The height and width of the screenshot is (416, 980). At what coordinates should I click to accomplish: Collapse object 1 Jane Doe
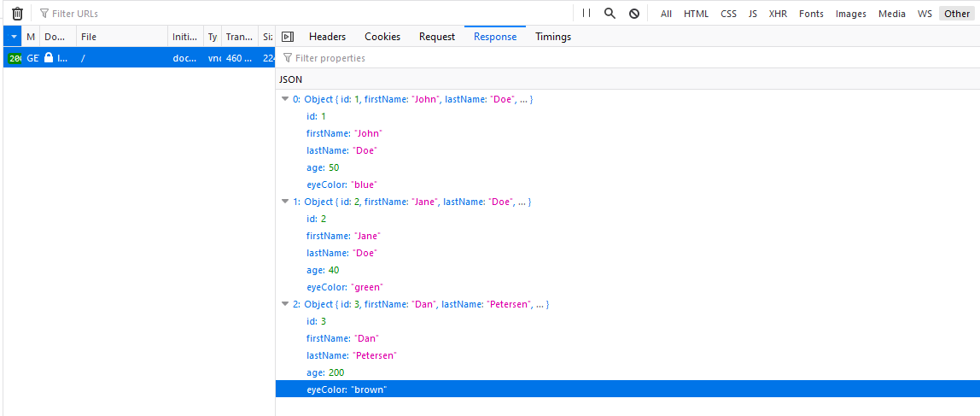click(285, 202)
